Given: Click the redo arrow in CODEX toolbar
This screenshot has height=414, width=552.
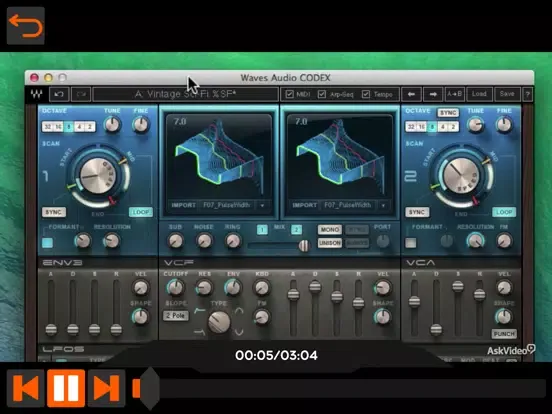Looking at the screenshot, I should tap(81, 94).
